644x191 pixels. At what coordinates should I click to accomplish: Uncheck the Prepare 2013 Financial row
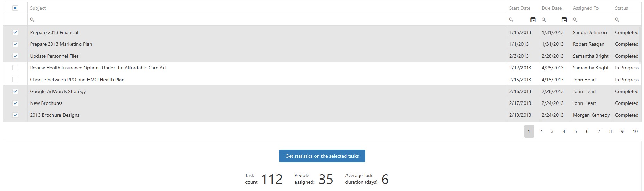[15, 32]
